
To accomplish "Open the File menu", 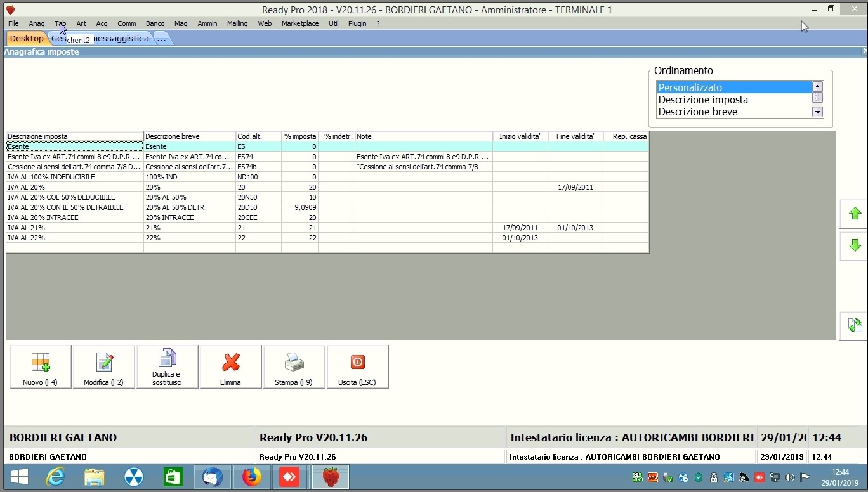I will coord(13,23).
